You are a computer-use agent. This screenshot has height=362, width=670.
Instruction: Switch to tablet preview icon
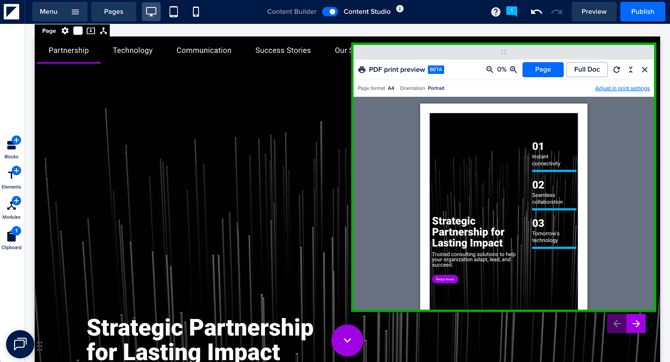click(x=173, y=12)
